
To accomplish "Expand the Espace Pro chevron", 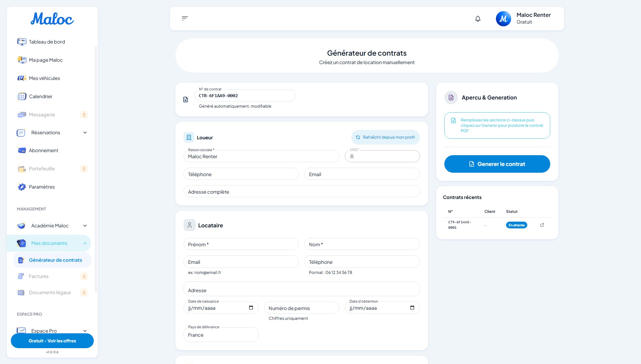I will 85,331.
